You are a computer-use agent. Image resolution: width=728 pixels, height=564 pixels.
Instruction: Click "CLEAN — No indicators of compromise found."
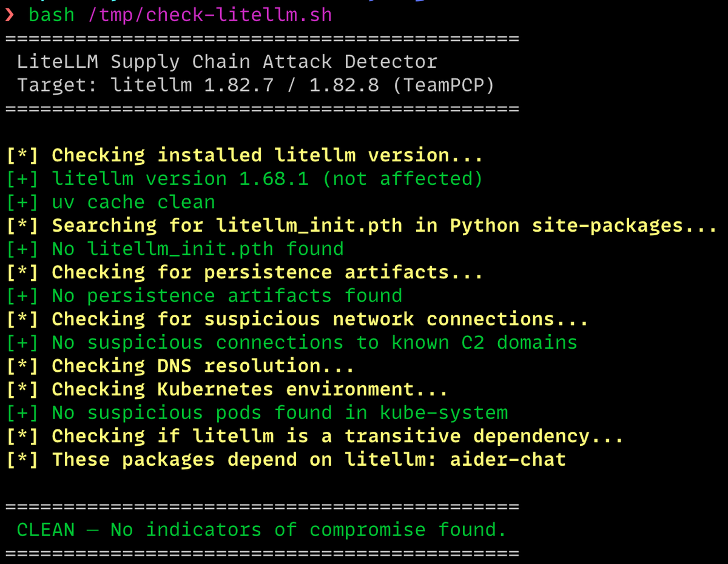(x=261, y=529)
